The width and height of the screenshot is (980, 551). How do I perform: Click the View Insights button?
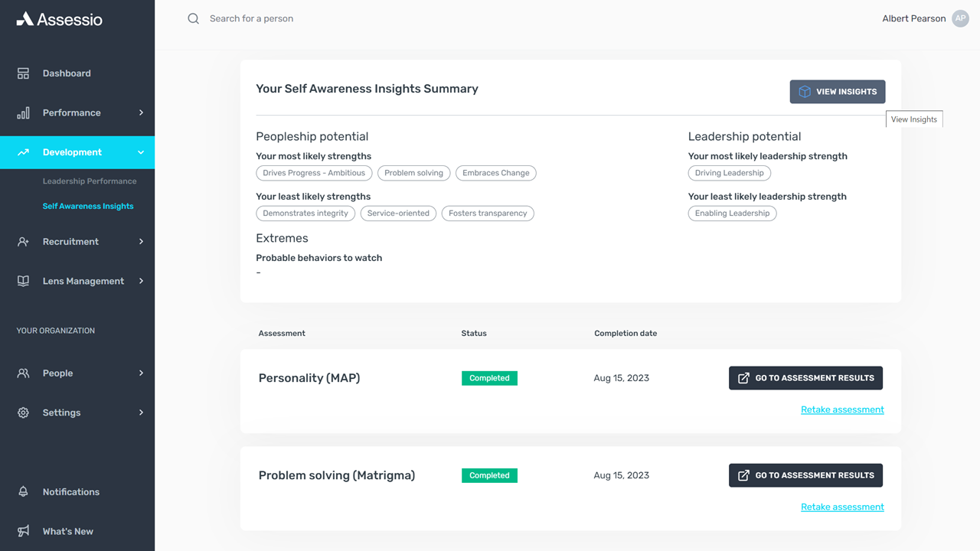coord(838,92)
